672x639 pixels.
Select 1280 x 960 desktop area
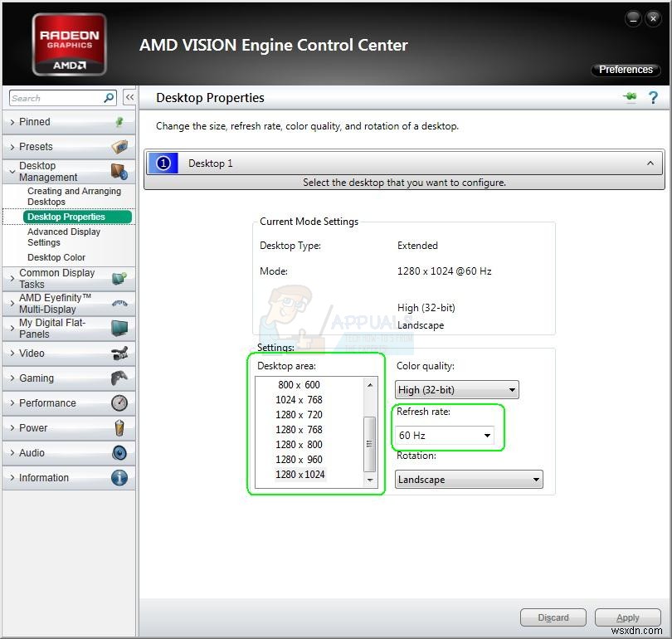coord(299,460)
